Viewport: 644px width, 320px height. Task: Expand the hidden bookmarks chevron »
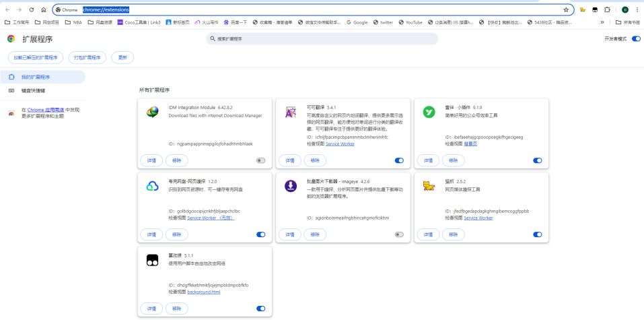coord(602,22)
